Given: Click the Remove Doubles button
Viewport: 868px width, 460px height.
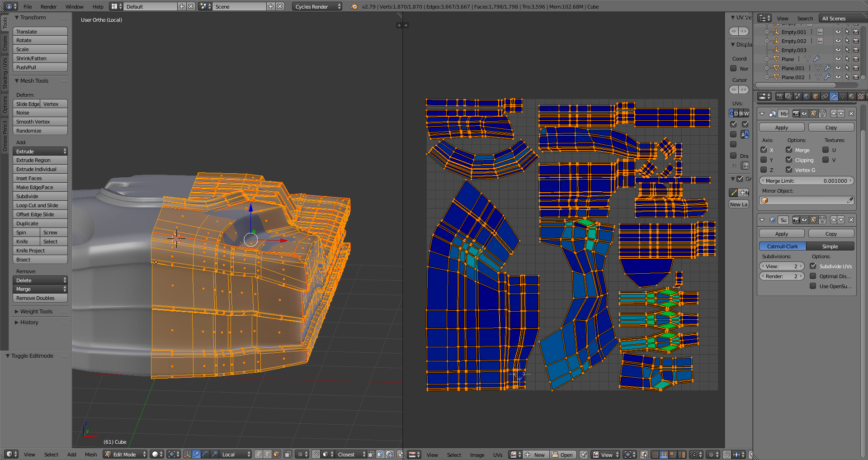Looking at the screenshot, I should point(40,298).
